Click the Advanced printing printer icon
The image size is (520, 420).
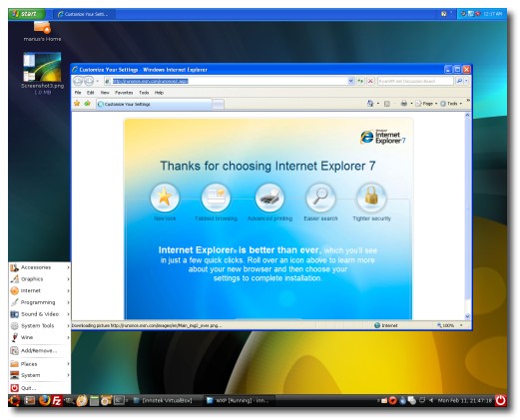(269, 198)
